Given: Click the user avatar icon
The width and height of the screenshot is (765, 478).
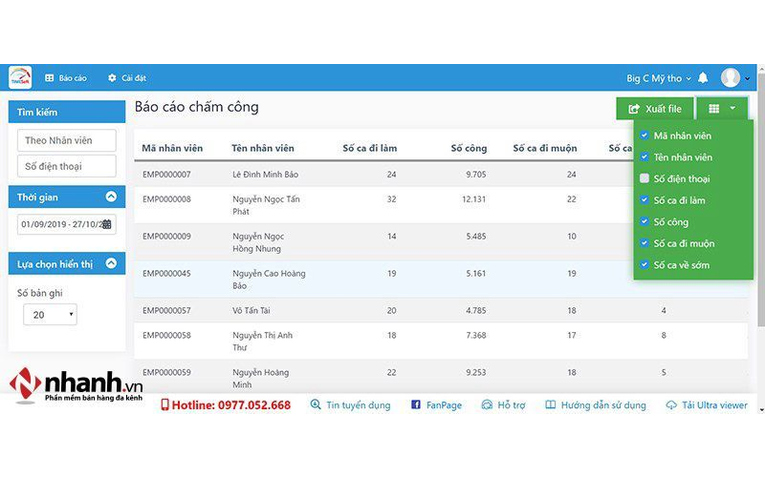Looking at the screenshot, I should pyautogui.click(x=730, y=78).
